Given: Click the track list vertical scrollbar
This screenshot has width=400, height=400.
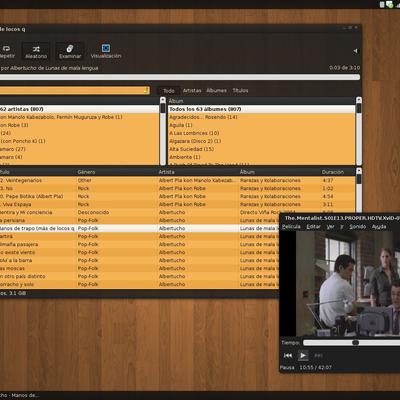Looking at the screenshot, I should pyautogui.click(x=359, y=190).
